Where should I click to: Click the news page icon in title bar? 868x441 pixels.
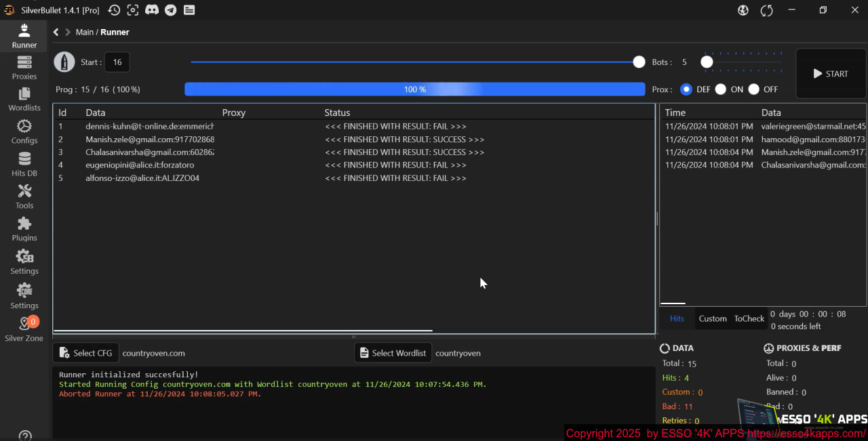[189, 10]
